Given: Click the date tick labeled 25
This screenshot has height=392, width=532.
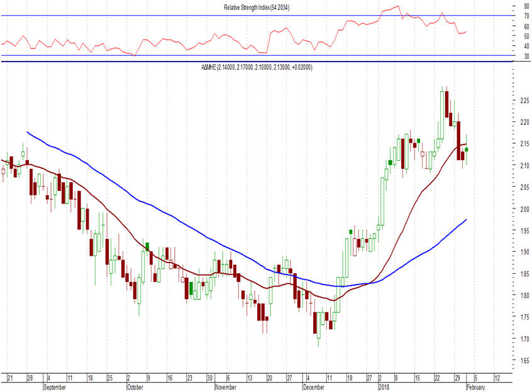Looking at the screenshot, I should coord(110,378).
